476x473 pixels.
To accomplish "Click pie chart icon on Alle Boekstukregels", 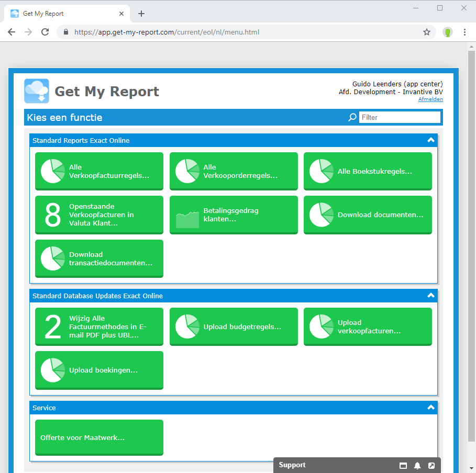I will pos(322,171).
